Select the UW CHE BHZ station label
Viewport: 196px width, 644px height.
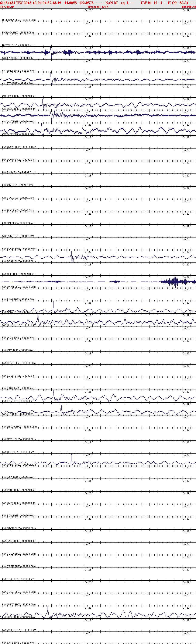pos(18,274)
